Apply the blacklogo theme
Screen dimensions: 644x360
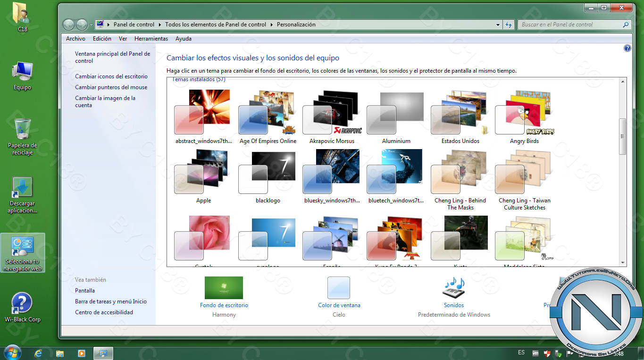pyautogui.click(x=268, y=176)
